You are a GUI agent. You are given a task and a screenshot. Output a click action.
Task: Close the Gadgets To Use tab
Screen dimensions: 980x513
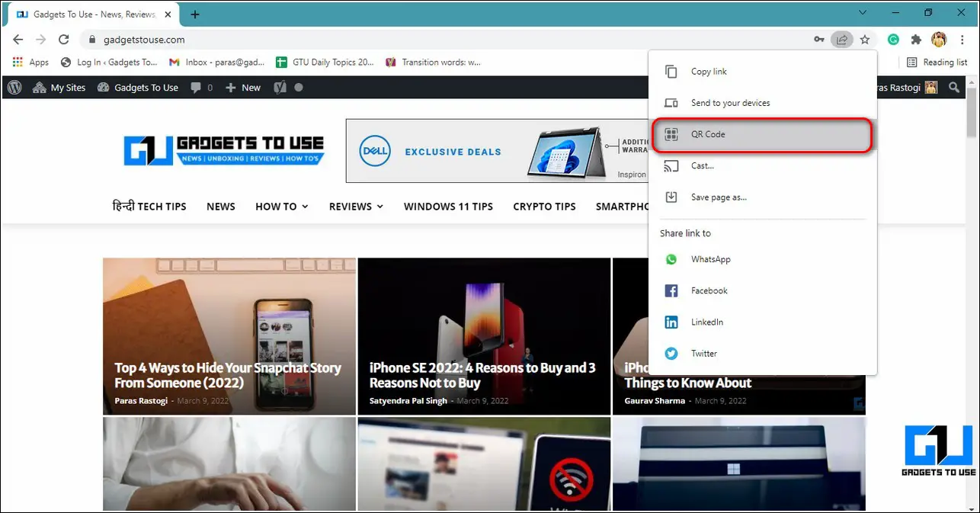pyautogui.click(x=170, y=14)
